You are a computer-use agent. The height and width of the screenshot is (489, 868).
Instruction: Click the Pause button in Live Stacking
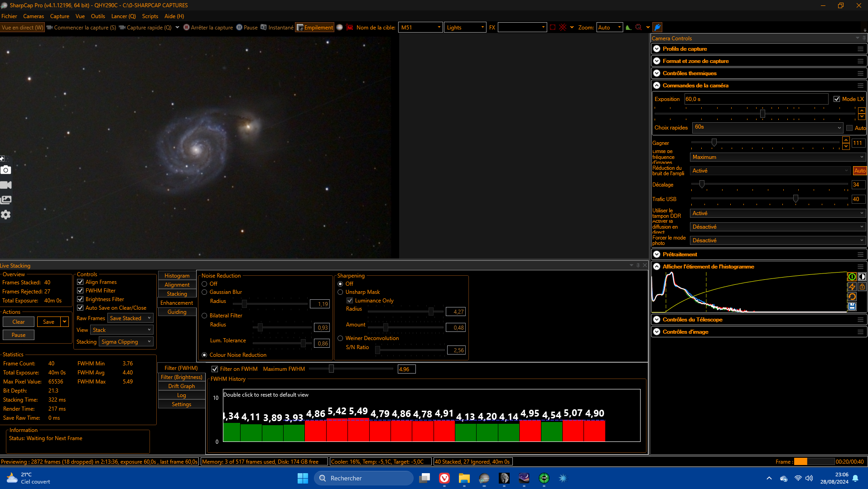click(x=19, y=335)
